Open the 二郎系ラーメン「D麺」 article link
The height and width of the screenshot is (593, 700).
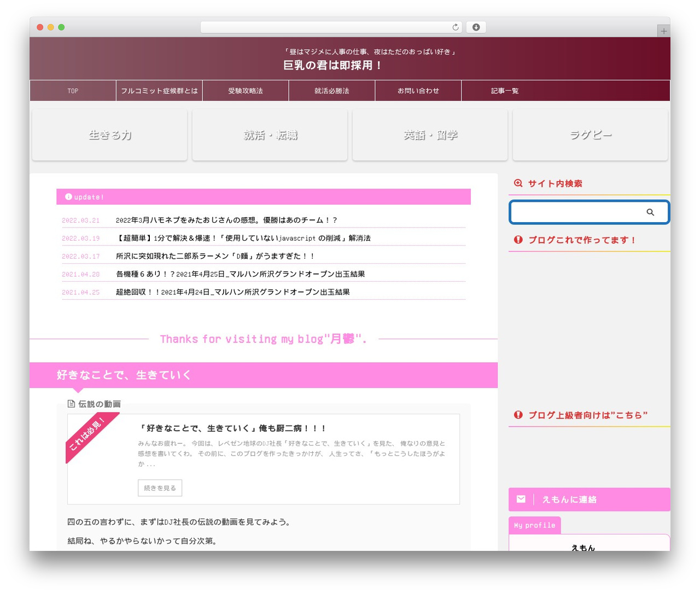click(x=215, y=256)
